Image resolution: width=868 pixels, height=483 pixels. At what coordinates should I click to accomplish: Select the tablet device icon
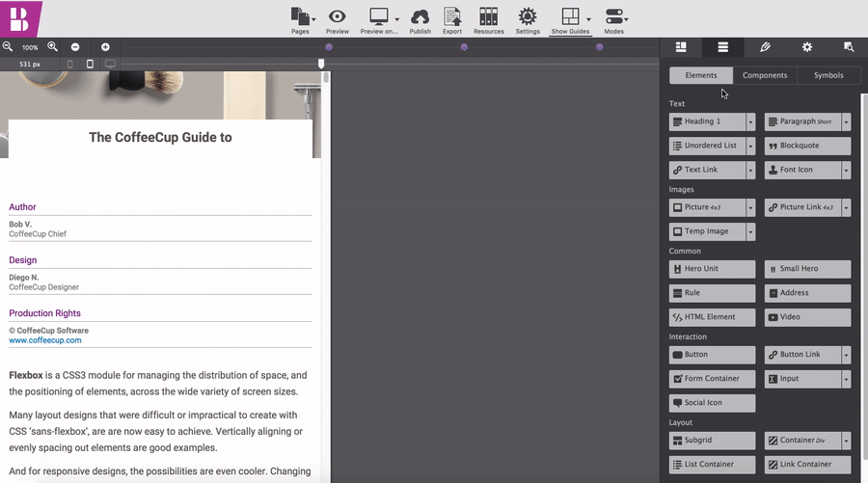click(x=90, y=65)
